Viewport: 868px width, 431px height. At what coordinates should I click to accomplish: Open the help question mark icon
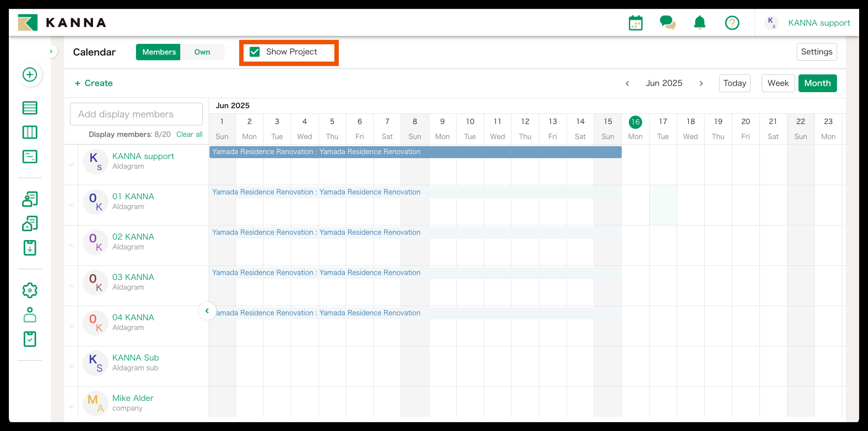[x=732, y=23]
